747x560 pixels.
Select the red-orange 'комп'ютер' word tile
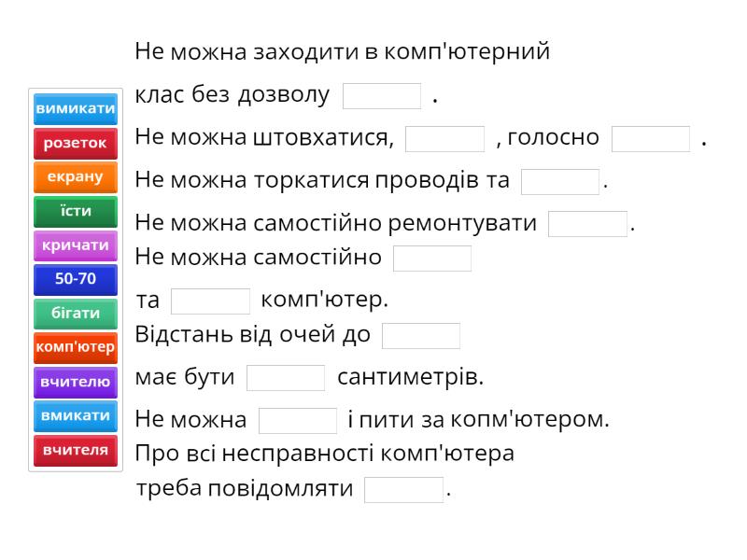coord(76,347)
